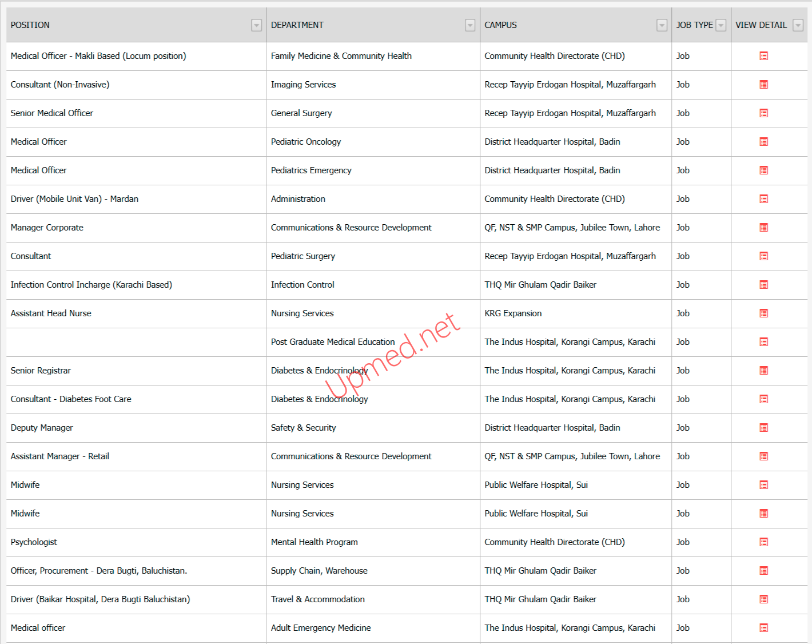The height and width of the screenshot is (644, 812).
Task: View detail for Post Graduate Medical Education row
Action: click(763, 342)
